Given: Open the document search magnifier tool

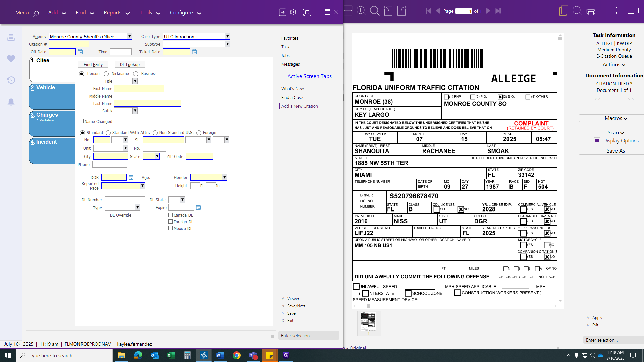Looking at the screenshot, I should click(x=577, y=11).
